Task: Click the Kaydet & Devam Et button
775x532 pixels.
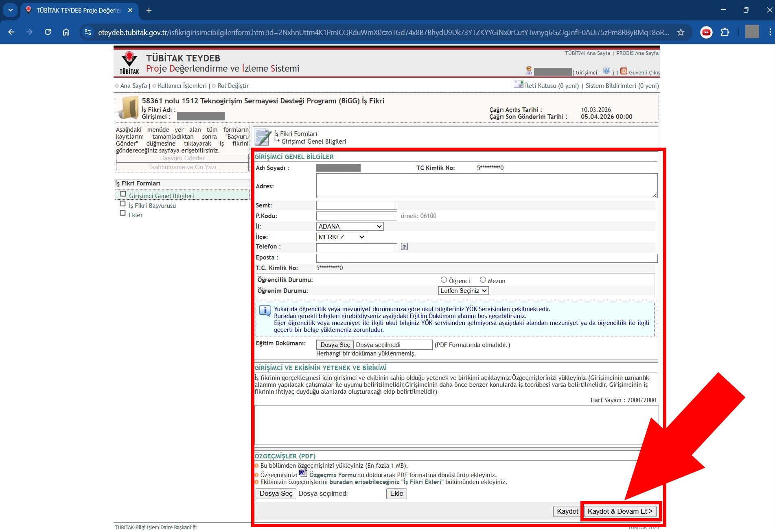Action: click(620, 511)
